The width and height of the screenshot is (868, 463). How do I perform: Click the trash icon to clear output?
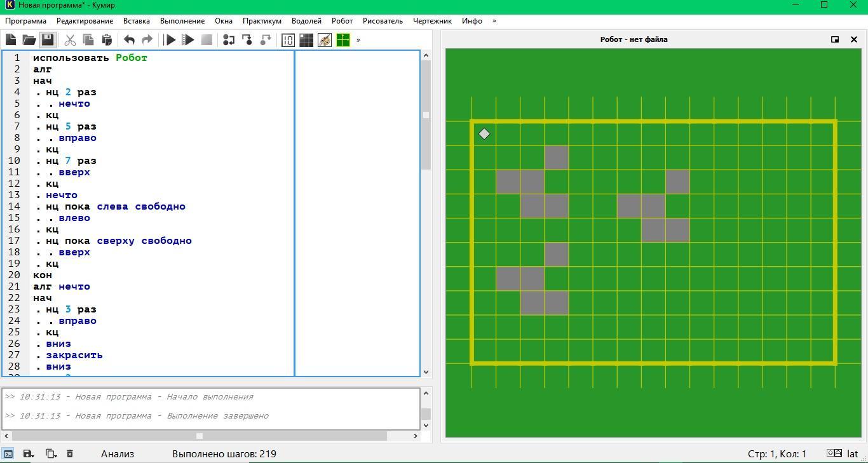(70, 453)
